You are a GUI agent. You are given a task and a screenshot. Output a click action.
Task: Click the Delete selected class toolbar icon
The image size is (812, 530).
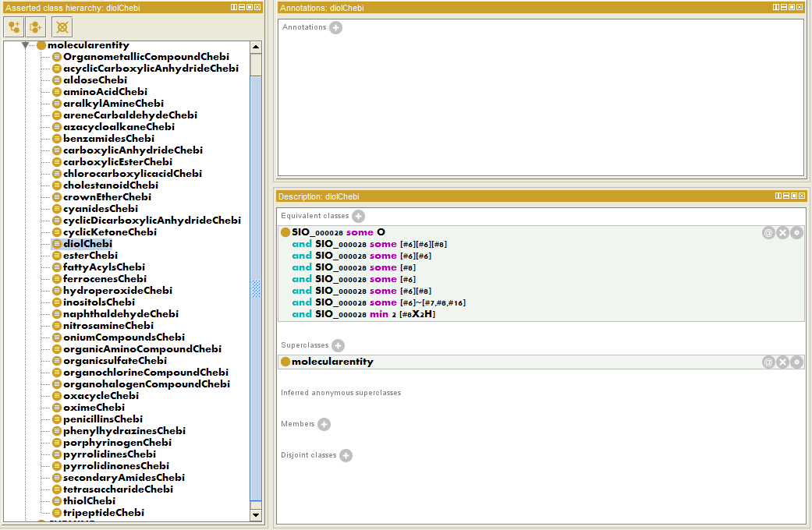(x=62, y=27)
